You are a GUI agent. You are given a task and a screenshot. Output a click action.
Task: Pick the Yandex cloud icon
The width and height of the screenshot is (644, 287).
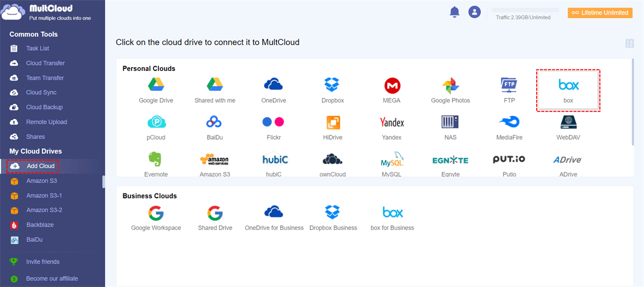point(392,122)
